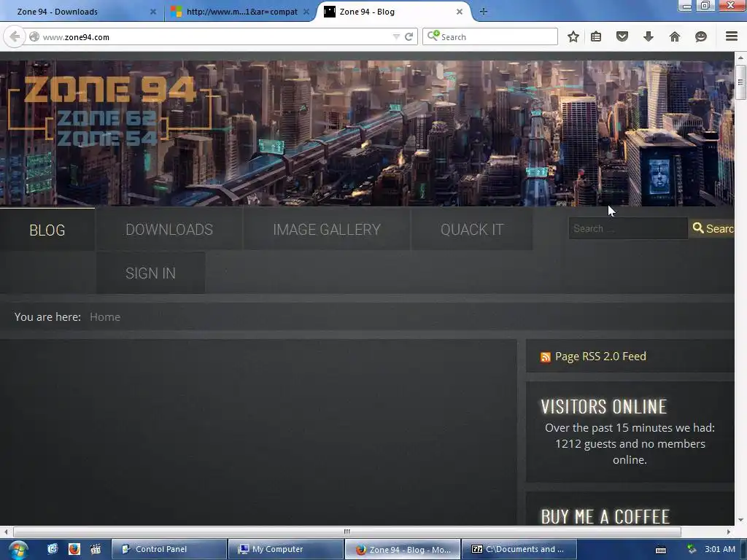
Task: Show bookmarks list icon in toolbar
Action: coord(596,36)
